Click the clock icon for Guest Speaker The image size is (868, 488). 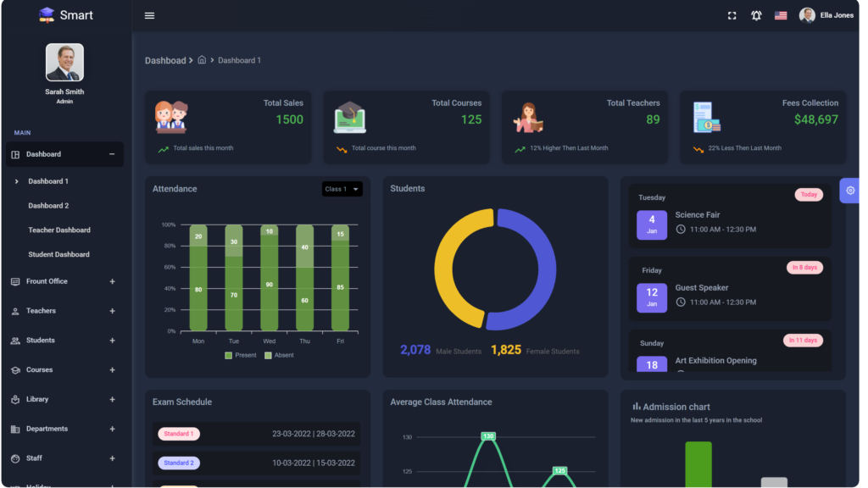[x=681, y=302]
